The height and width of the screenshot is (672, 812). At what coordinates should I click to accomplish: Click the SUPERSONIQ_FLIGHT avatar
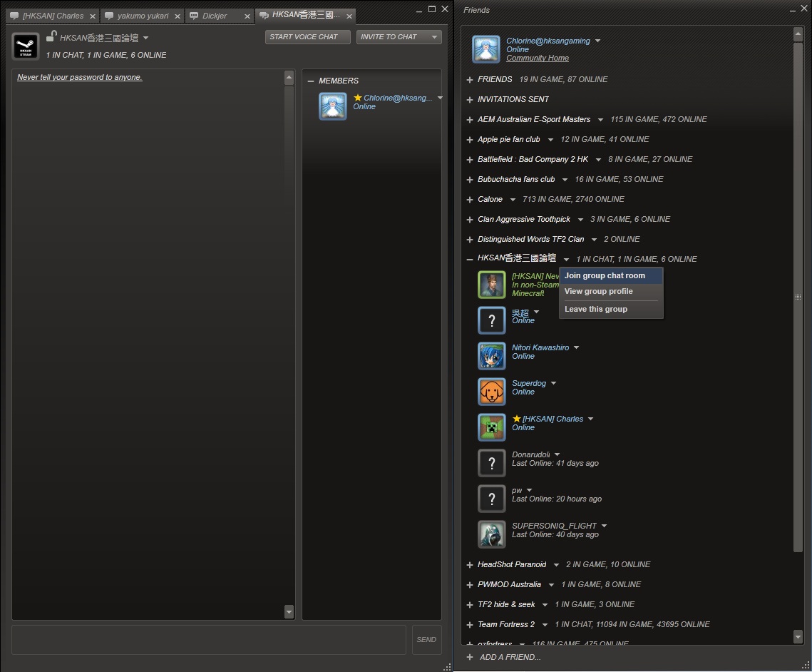pyautogui.click(x=491, y=534)
